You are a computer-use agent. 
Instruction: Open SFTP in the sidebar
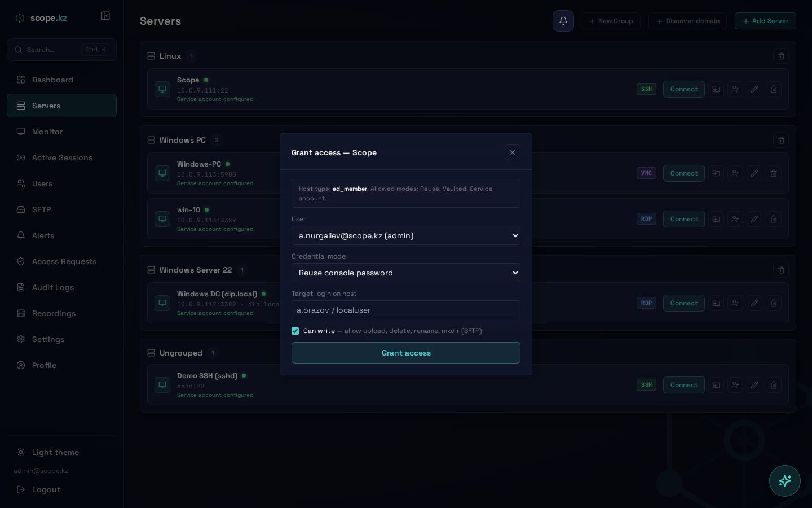point(61,209)
